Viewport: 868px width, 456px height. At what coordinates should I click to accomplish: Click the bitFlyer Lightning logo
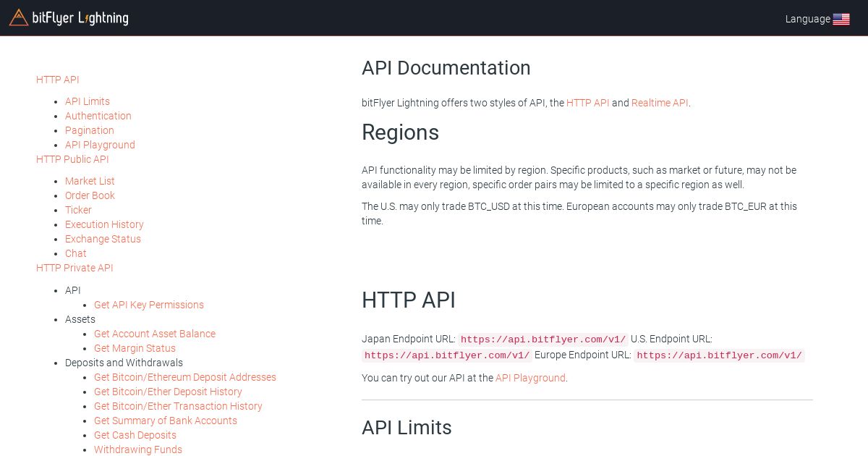click(69, 17)
